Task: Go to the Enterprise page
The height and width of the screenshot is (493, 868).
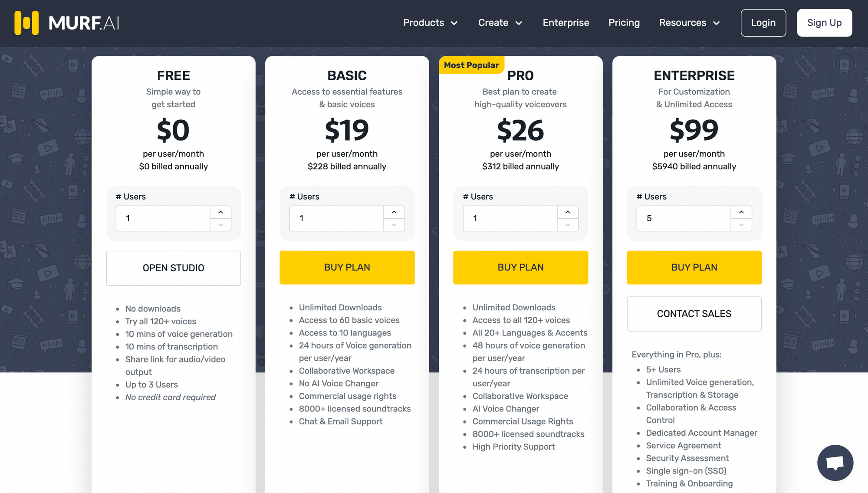Action: [566, 23]
